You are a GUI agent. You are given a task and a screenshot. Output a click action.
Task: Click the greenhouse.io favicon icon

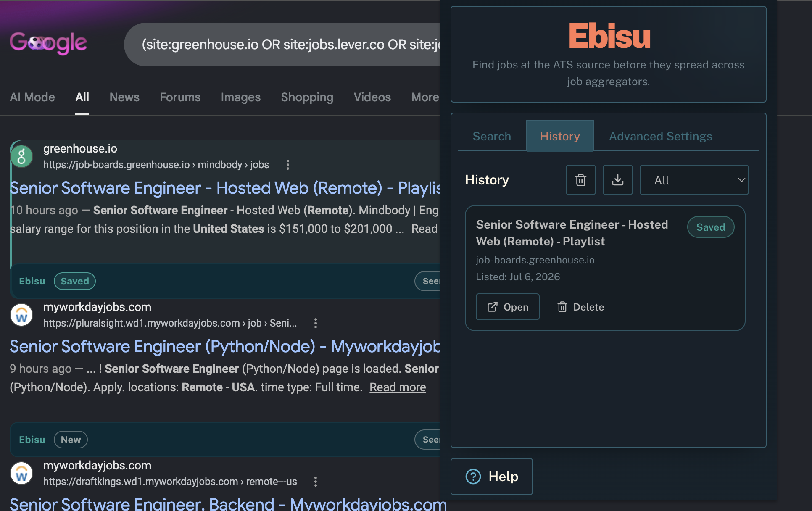(21, 156)
